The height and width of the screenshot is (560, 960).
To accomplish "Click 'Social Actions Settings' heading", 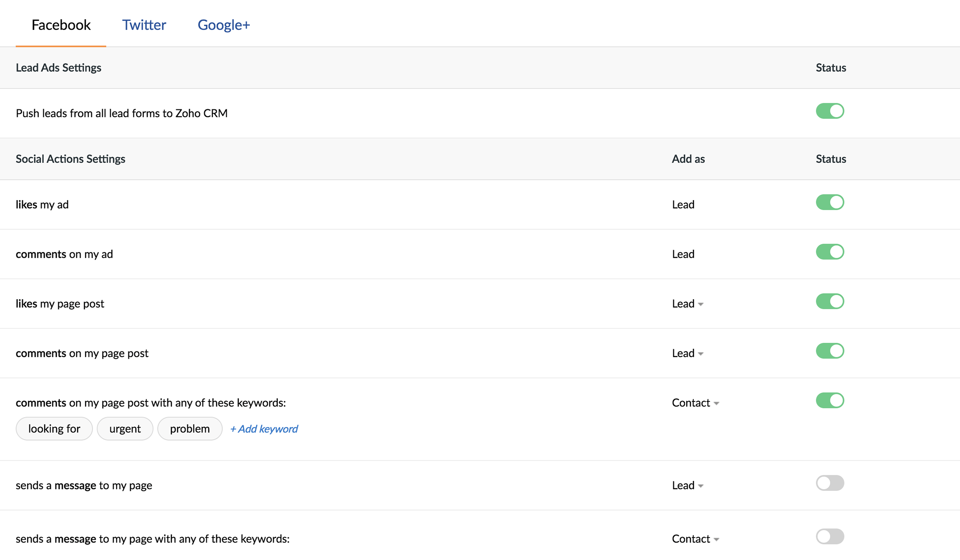I will (x=70, y=159).
